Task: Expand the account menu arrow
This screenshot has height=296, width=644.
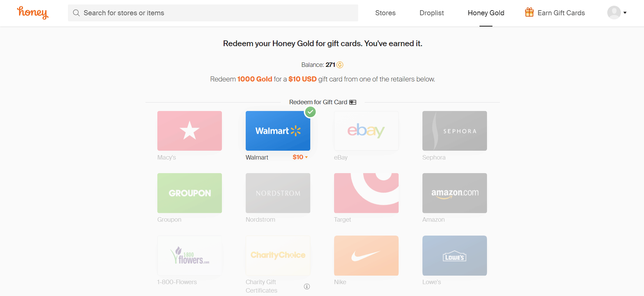Action: point(625,13)
